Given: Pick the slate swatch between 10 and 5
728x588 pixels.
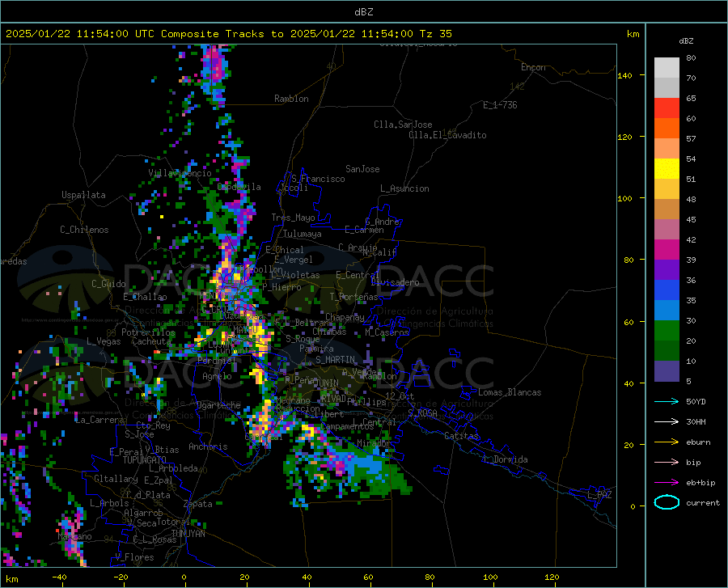Looking at the screenshot, I should [x=667, y=371].
